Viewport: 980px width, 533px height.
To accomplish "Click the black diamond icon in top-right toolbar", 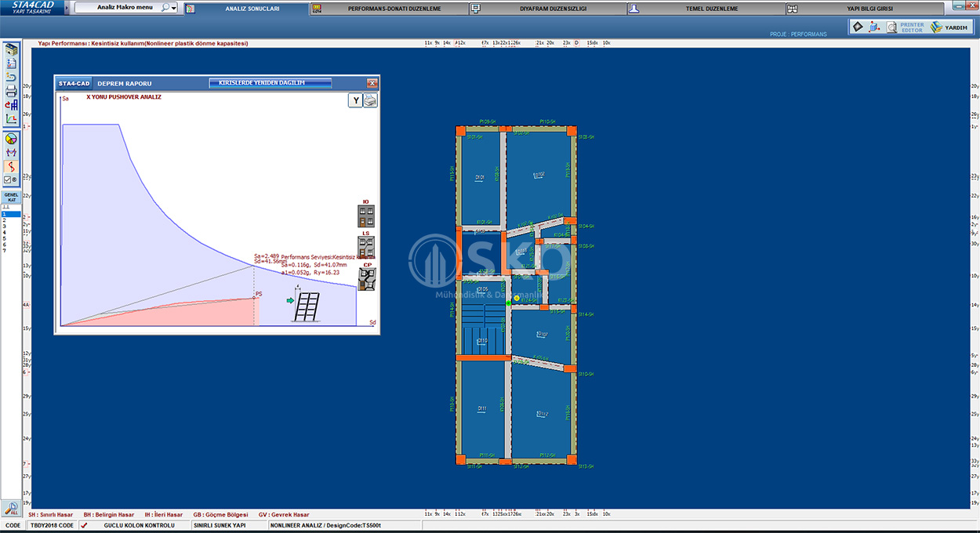I will click(858, 27).
